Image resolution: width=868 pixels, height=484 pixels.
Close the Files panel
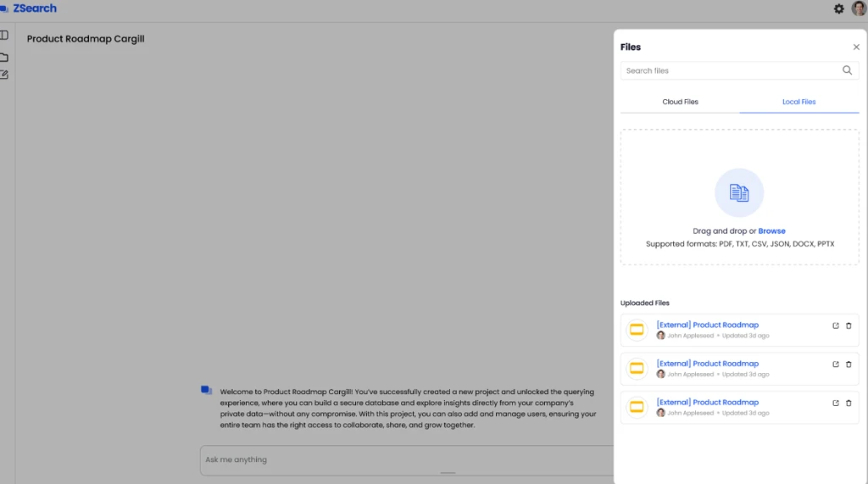pyautogui.click(x=856, y=47)
